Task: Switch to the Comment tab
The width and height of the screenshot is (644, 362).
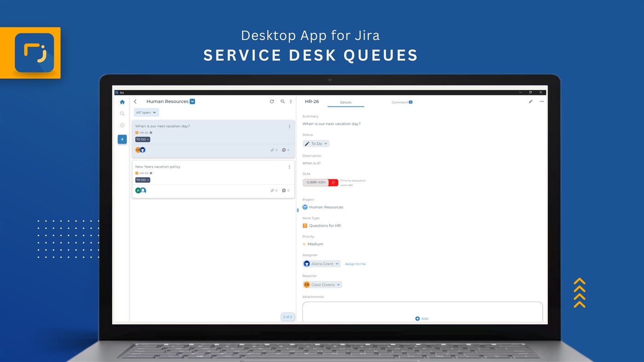Action: (400, 102)
